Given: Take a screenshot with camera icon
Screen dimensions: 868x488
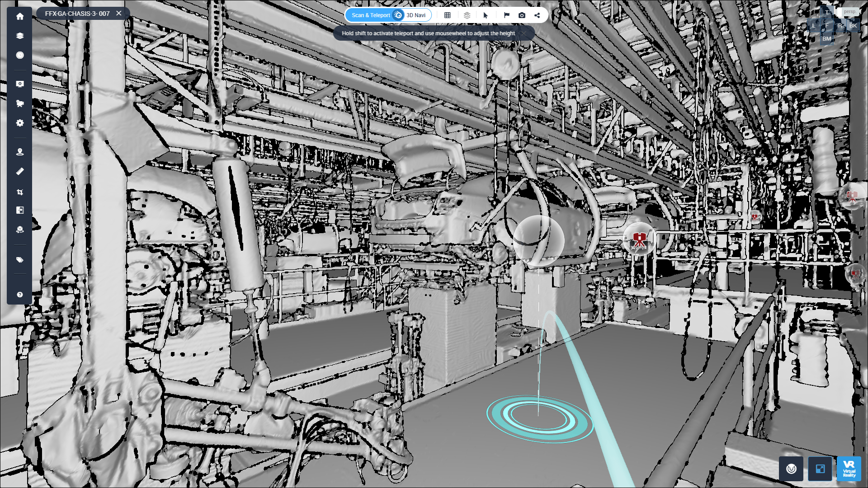Looking at the screenshot, I should tap(522, 15).
